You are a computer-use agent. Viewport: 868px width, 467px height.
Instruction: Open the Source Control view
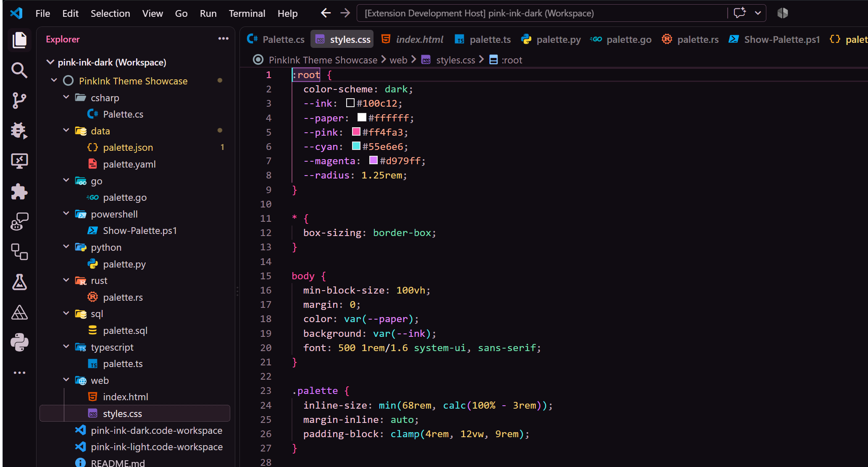(19, 100)
